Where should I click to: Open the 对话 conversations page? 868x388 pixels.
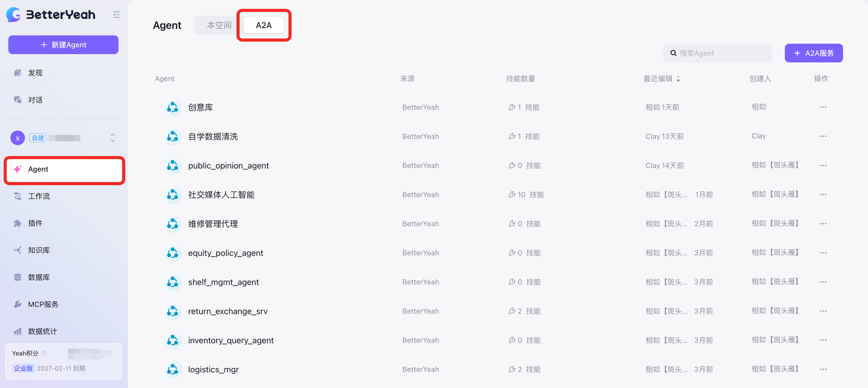(35, 100)
